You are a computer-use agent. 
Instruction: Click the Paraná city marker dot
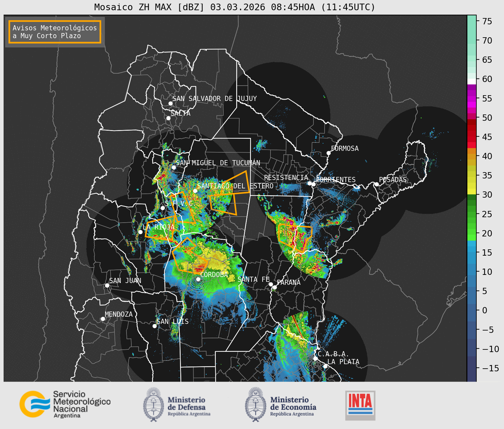coord(275,288)
